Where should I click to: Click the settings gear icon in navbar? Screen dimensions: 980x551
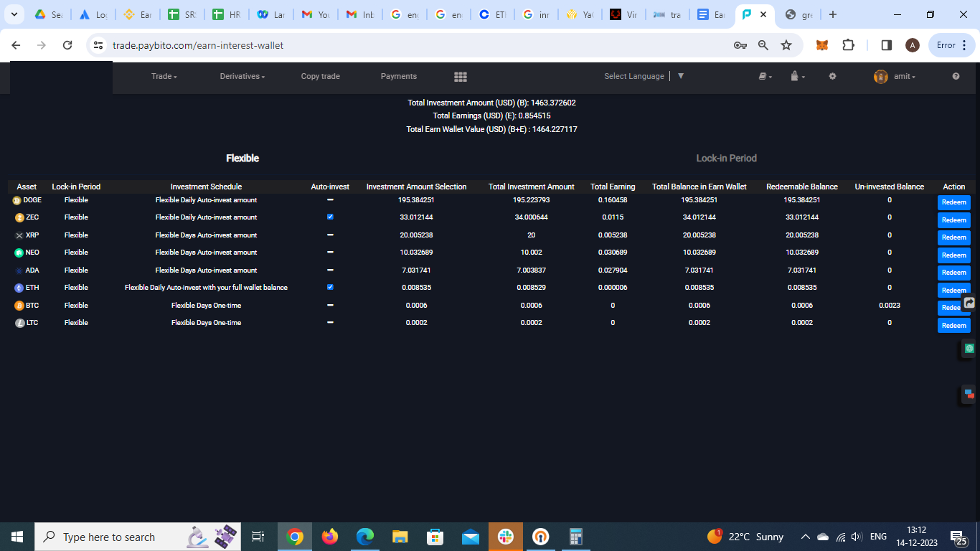point(832,76)
